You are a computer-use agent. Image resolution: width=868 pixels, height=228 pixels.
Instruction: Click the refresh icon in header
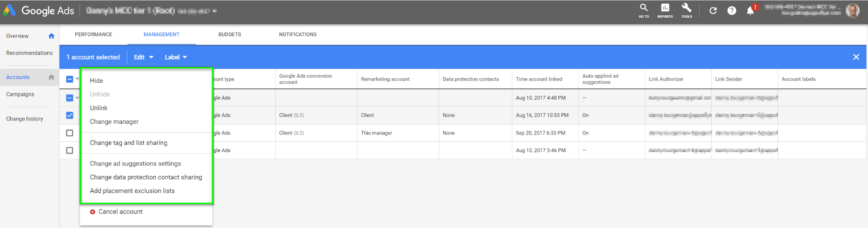click(713, 11)
